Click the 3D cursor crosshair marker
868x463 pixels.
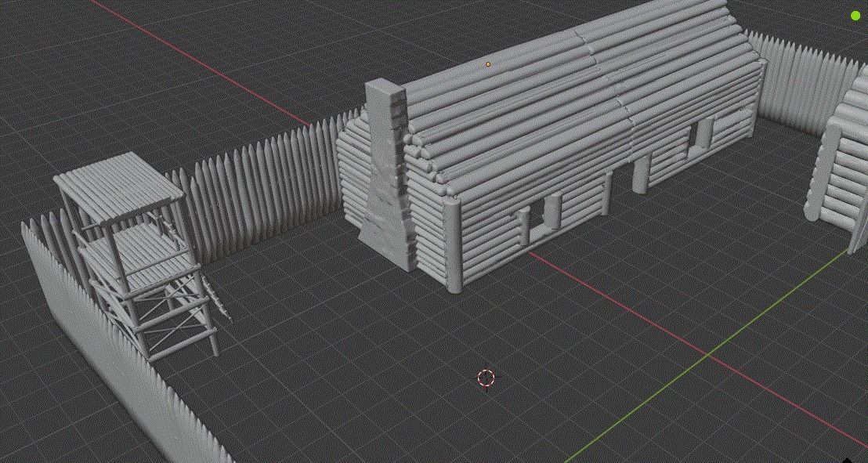486,378
